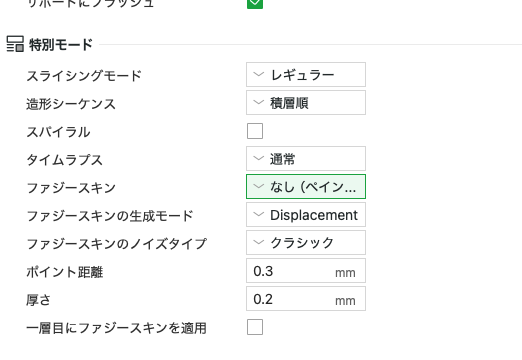Click the 厚さ input field with 0.2

point(306,298)
